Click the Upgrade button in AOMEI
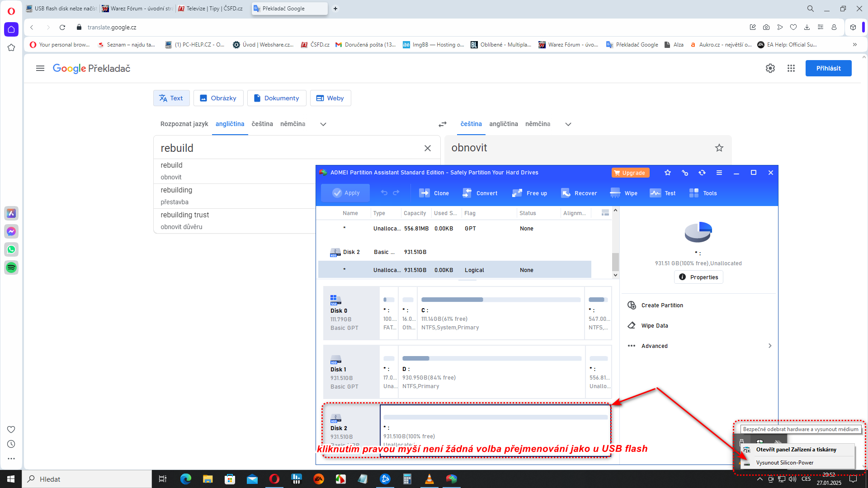 tap(630, 173)
